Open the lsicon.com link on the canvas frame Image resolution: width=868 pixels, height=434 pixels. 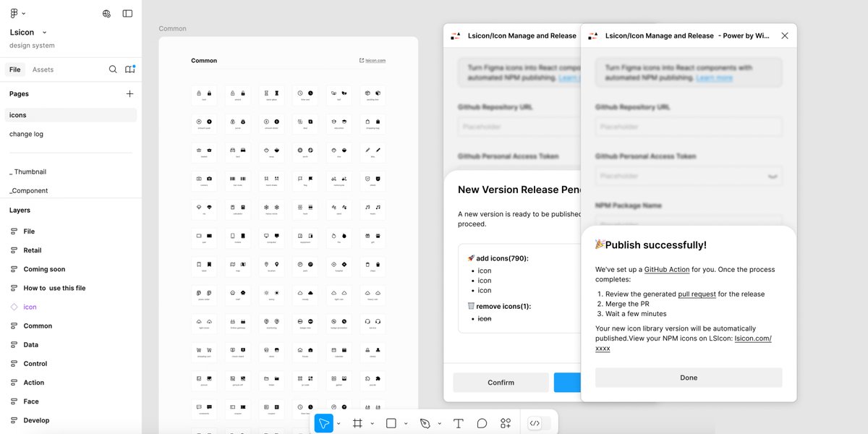pos(373,61)
